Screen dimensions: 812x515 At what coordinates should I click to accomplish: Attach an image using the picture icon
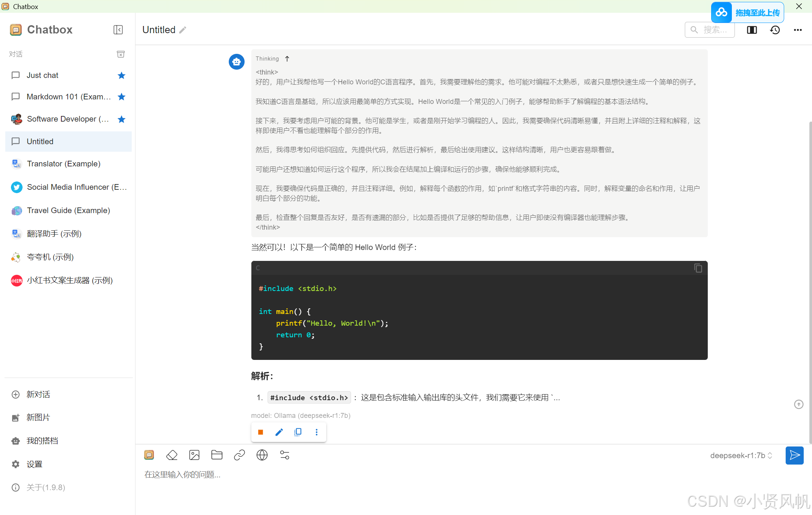(x=194, y=455)
